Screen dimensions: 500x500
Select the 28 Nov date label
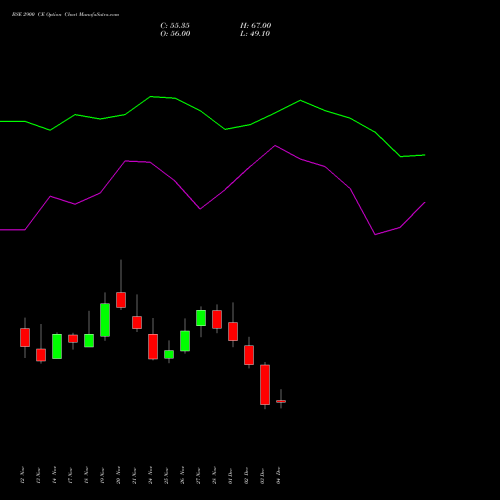click(214, 475)
